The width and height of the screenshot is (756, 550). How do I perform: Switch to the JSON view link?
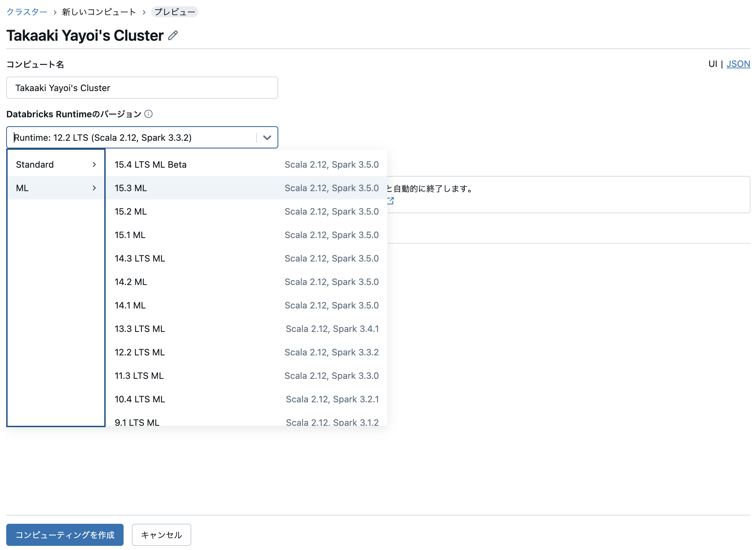coord(738,64)
